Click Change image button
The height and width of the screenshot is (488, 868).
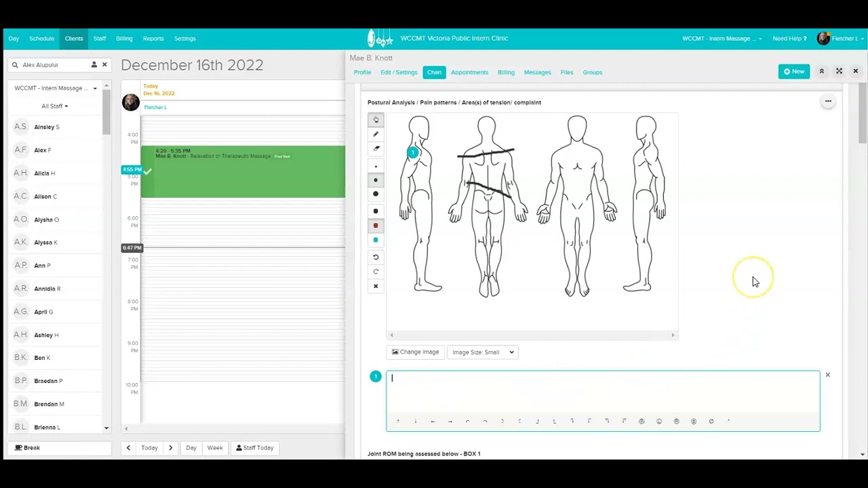point(415,352)
